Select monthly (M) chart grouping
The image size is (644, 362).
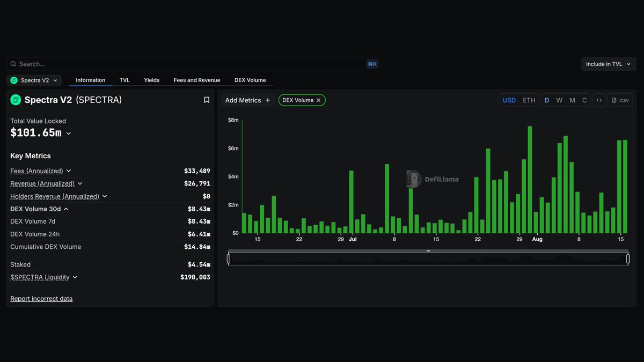(572, 100)
